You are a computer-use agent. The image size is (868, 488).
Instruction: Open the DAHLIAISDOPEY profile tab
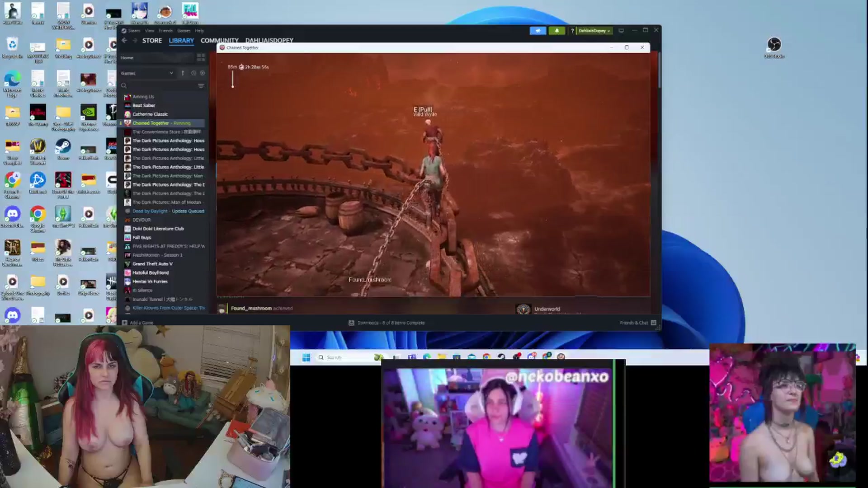[269, 40]
